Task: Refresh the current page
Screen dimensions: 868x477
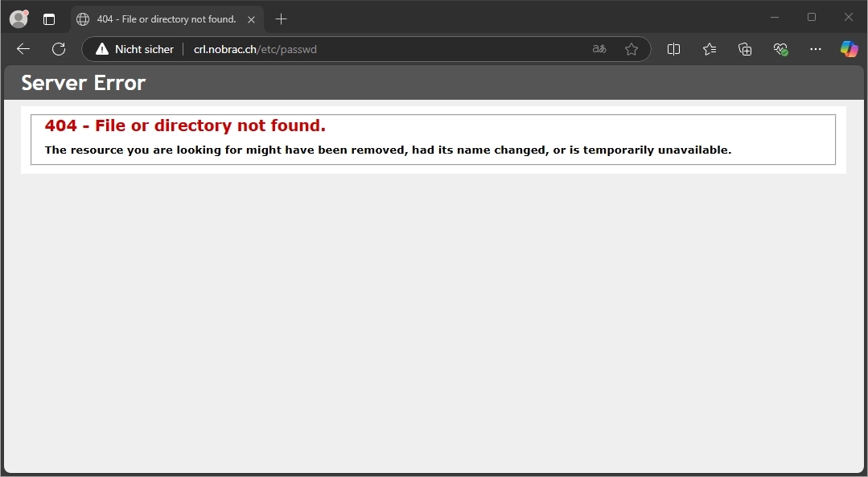Action: tap(59, 49)
